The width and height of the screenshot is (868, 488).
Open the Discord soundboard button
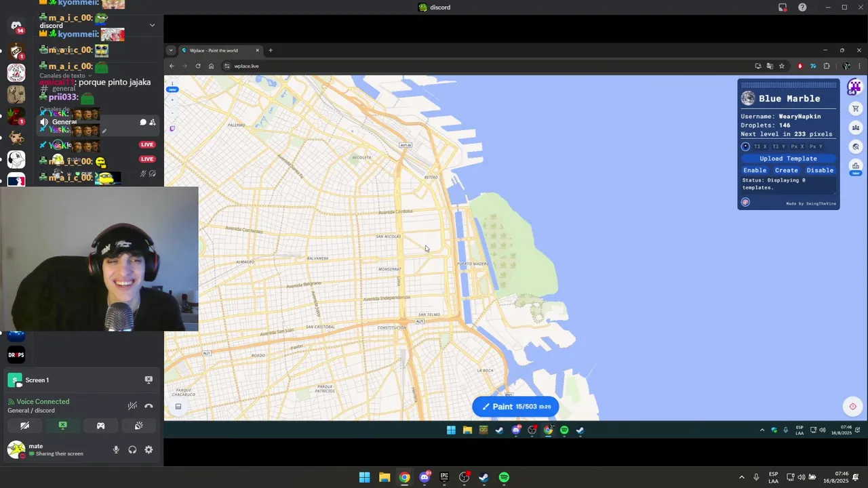pos(138,426)
